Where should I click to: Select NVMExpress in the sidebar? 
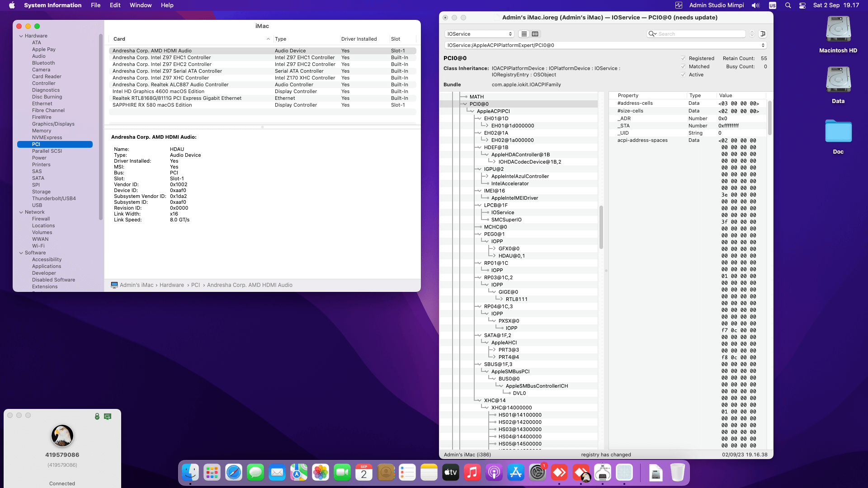47,137
